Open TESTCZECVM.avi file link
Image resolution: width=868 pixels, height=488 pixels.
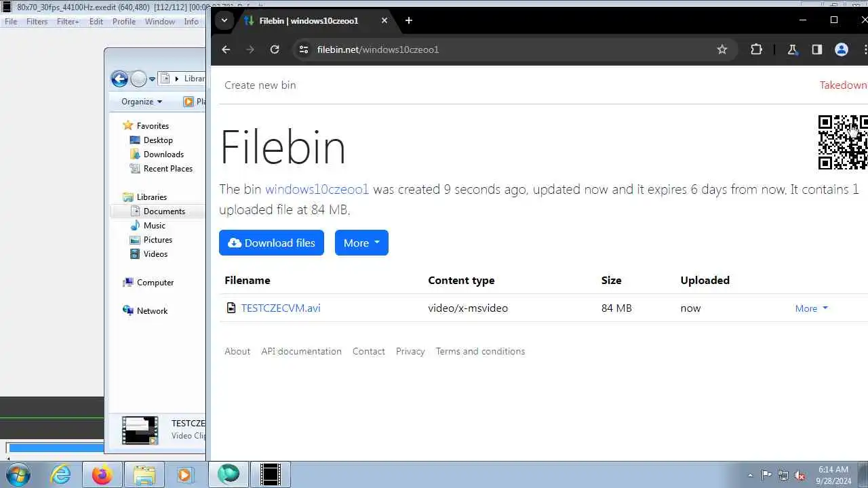pos(281,308)
